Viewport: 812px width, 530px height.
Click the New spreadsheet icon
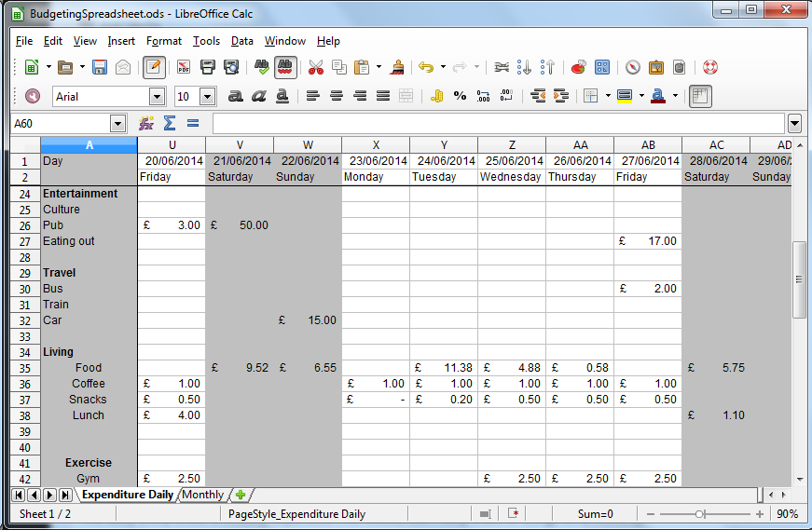pos(32,67)
